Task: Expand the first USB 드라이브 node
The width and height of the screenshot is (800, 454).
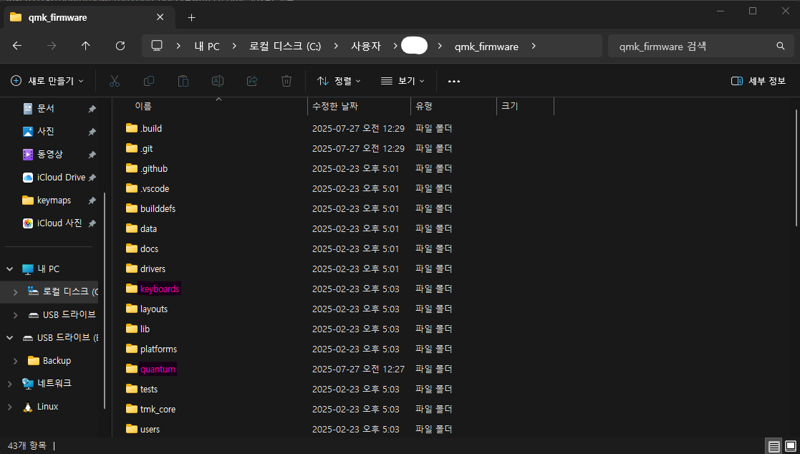Action: coord(15,315)
